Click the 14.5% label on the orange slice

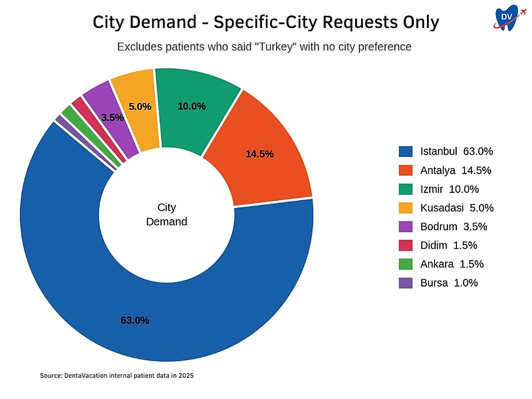(260, 154)
